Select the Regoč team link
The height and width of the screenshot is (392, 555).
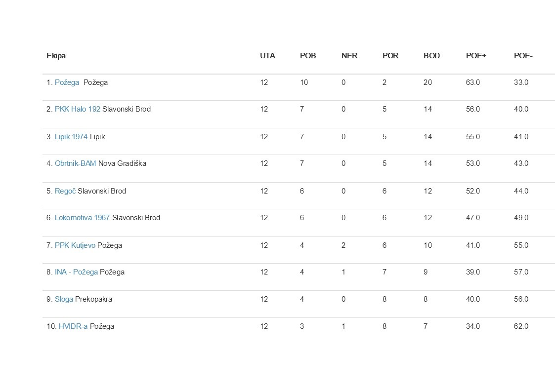click(x=65, y=191)
